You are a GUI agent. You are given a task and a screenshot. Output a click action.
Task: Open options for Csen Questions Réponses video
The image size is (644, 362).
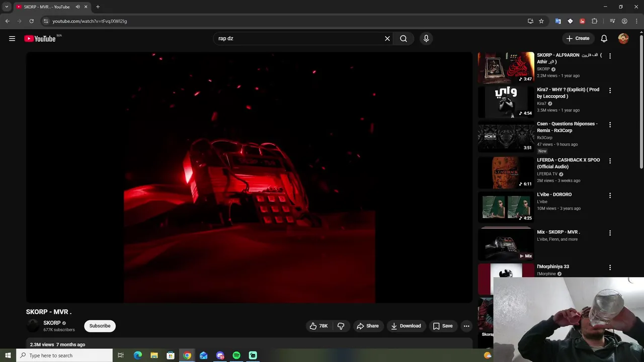click(610, 125)
